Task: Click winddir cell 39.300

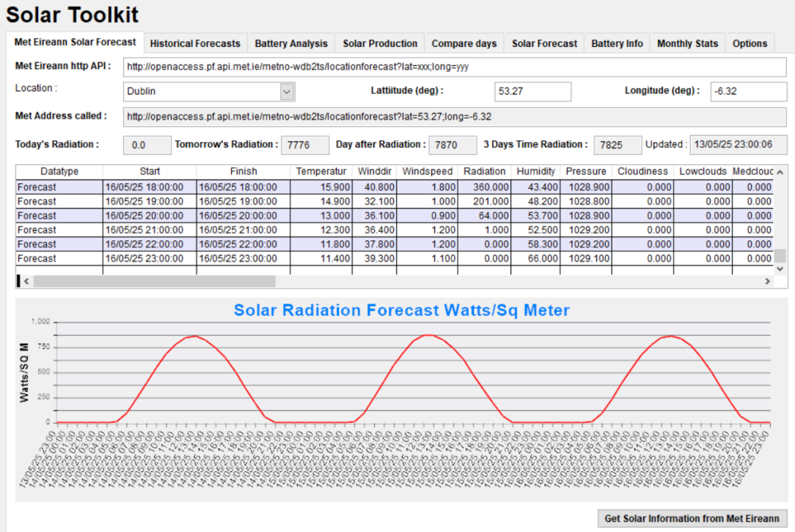Action: (x=374, y=258)
